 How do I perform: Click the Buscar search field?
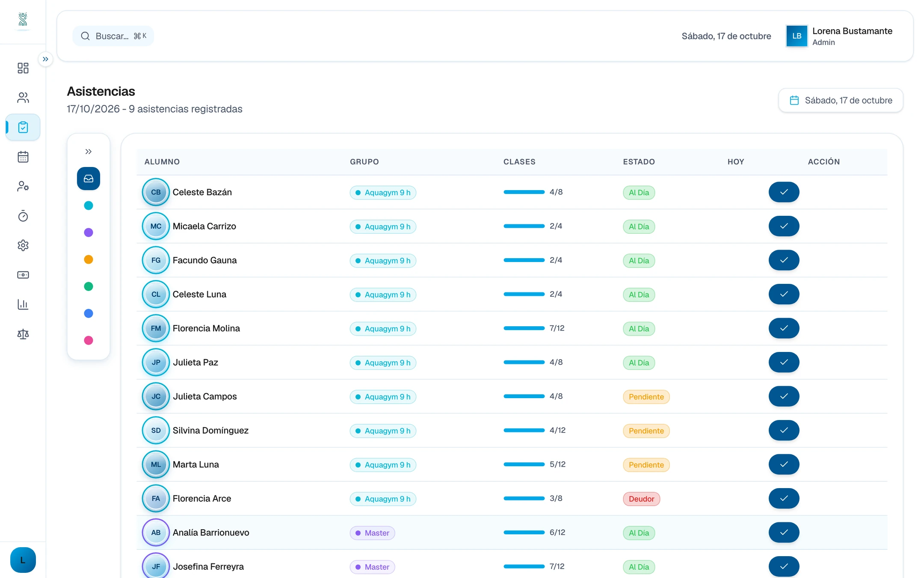[113, 36]
